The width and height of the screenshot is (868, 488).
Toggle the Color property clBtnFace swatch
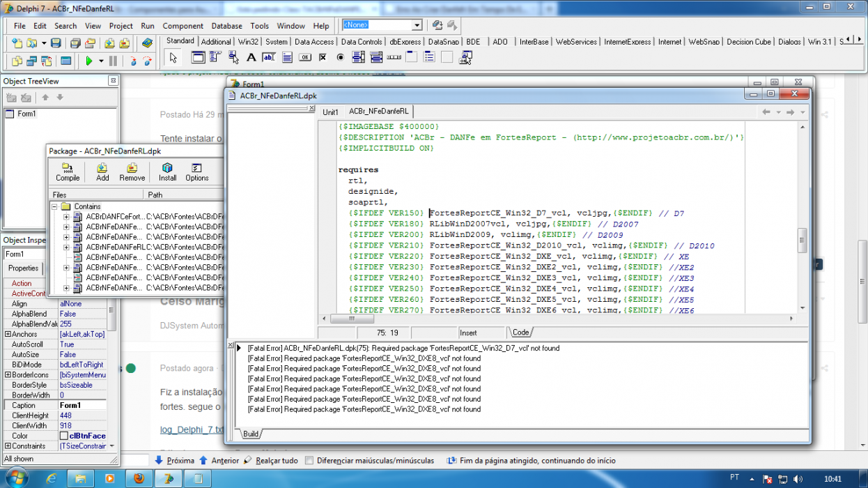click(63, 436)
